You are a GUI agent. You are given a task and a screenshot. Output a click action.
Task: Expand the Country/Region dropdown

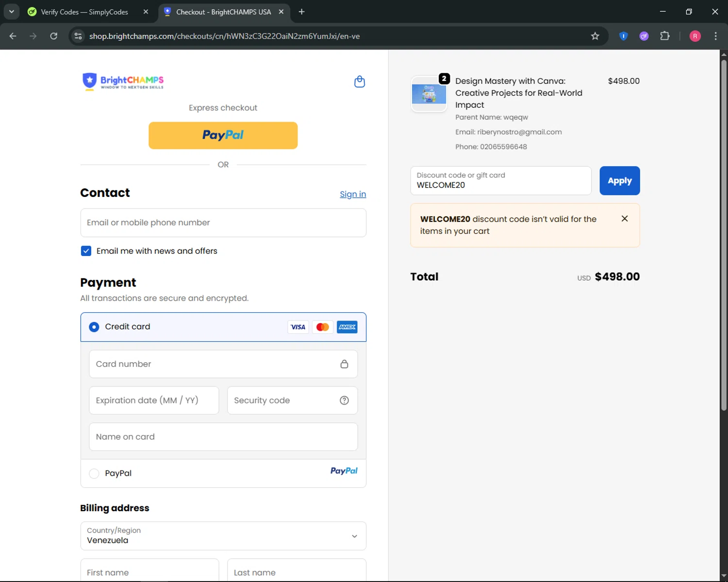click(223, 536)
